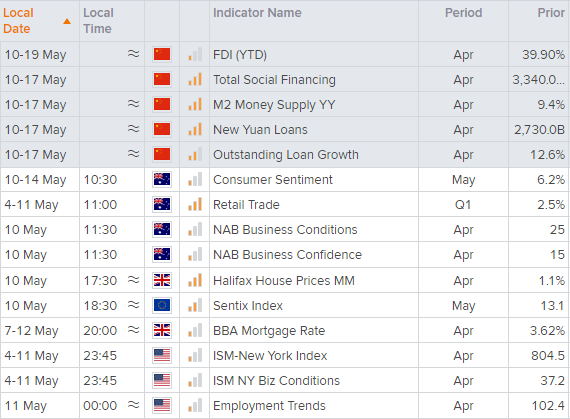This screenshot has width=570, height=419.
Task: Click the truncated prior value 3,340.0...
Action: coord(538,80)
